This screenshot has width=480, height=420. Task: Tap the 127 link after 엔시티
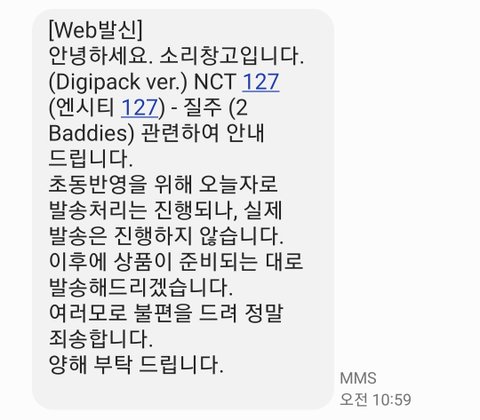click(139, 108)
